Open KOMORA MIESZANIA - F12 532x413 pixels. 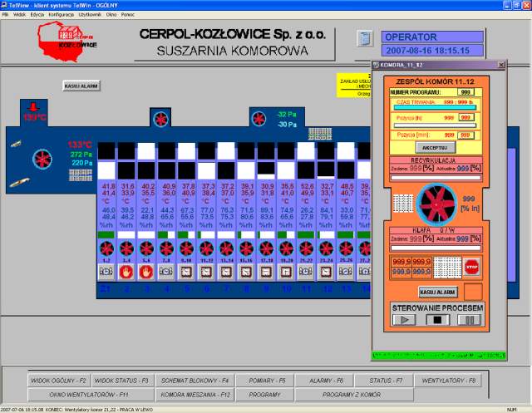(195, 395)
